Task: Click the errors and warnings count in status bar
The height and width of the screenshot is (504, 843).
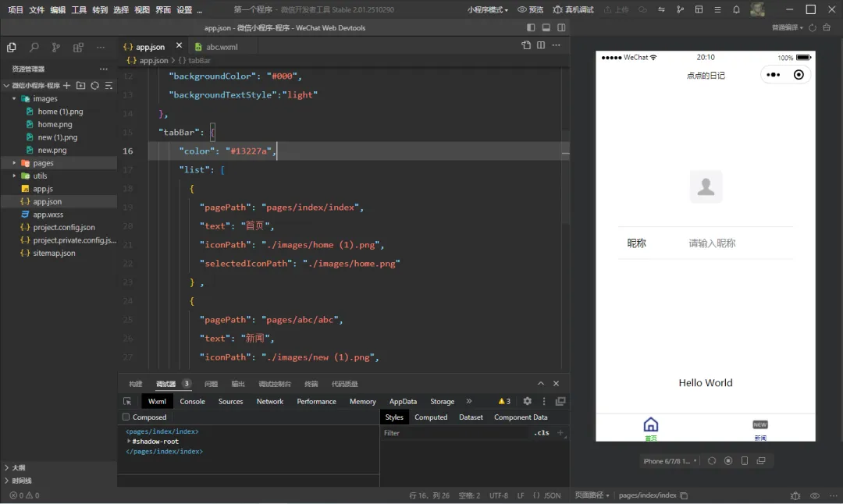Action: 25,495
